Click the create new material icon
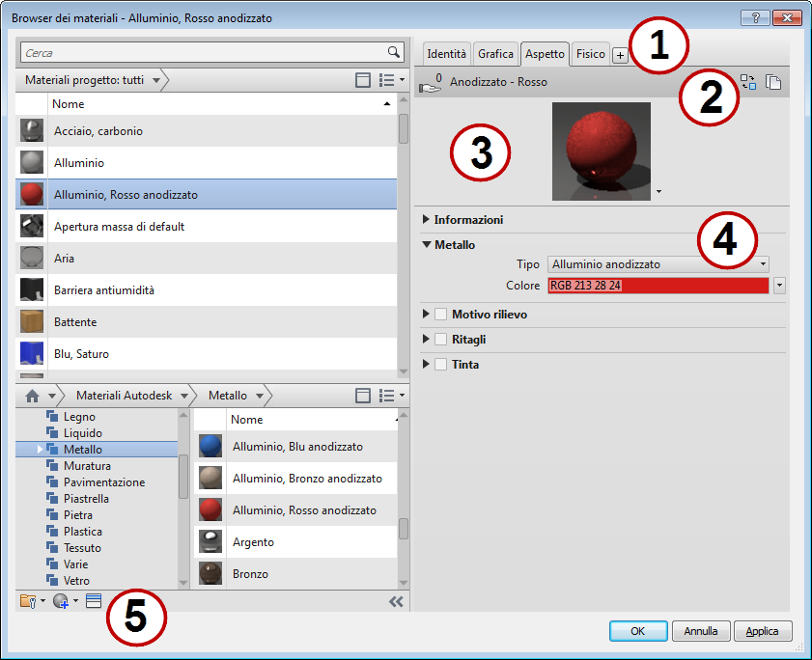812x660 pixels. tap(61, 601)
